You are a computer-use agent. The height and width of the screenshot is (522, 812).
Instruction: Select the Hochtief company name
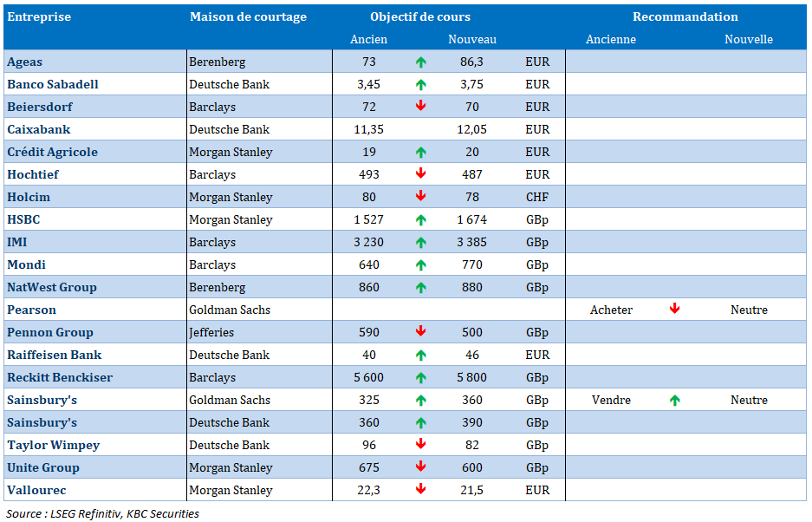click(x=33, y=174)
